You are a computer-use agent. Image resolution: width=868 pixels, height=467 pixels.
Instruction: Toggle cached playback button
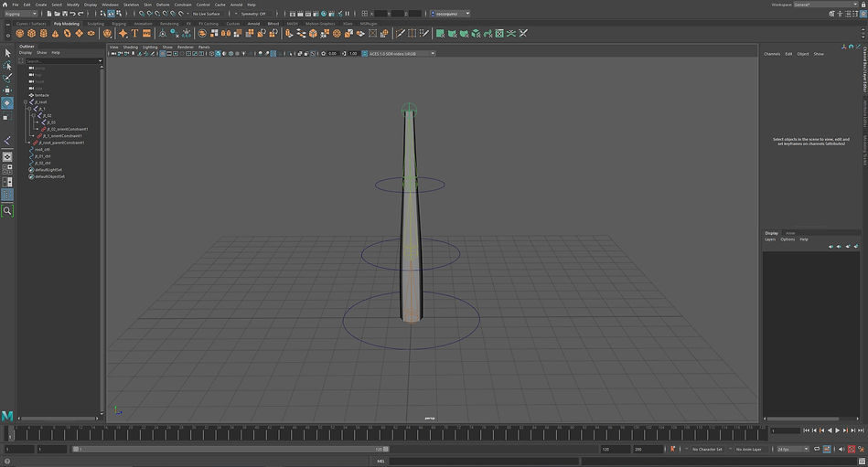pos(827,449)
